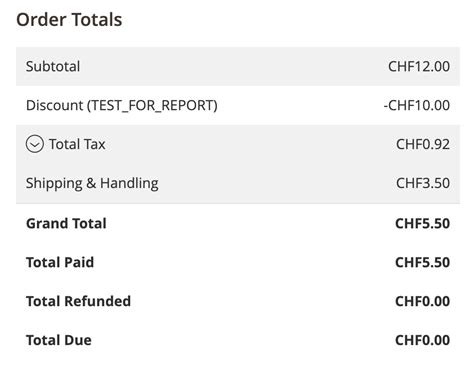Viewport: 474px width, 379px height.
Task: Expand the Total Tax chevron icon
Action: [x=35, y=144]
